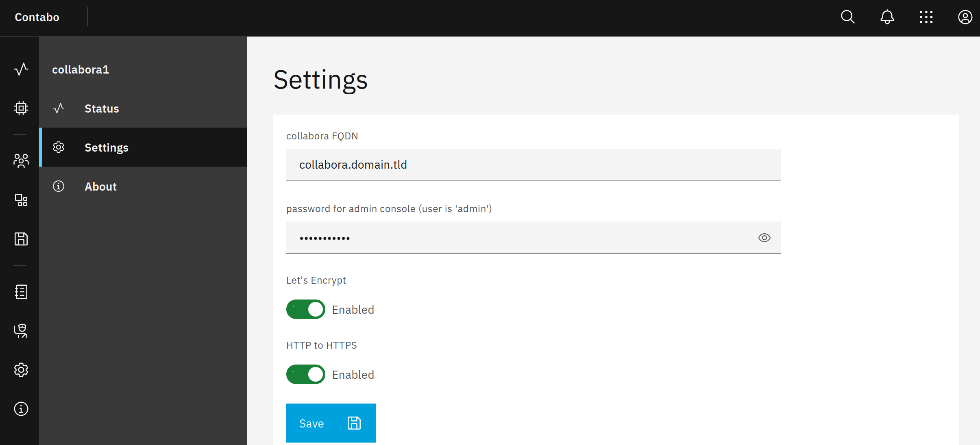Focus the admin console password field
Screen dimensions: 980x445
(534, 238)
